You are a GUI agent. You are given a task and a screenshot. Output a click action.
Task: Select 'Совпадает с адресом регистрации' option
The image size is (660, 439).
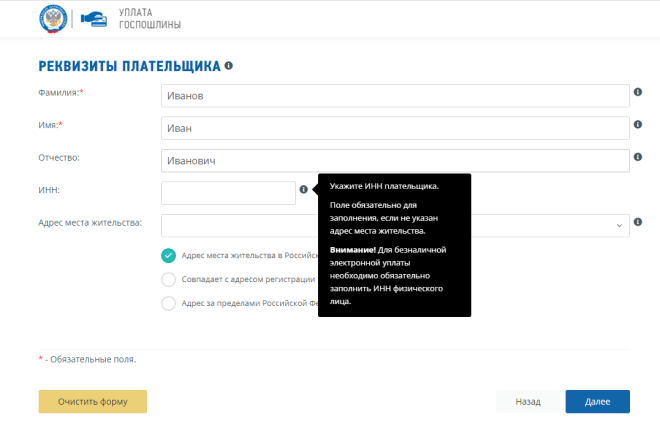click(168, 279)
